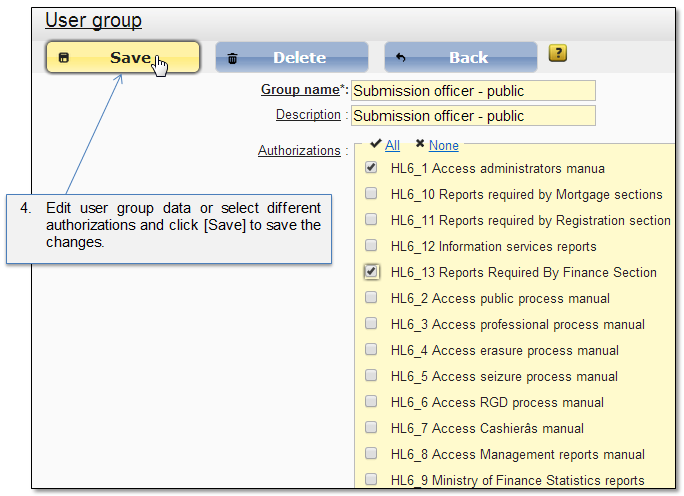The image size is (684, 496).
Task: Toggle HL6_5 Access seizure process manual
Action: pos(371,376)
